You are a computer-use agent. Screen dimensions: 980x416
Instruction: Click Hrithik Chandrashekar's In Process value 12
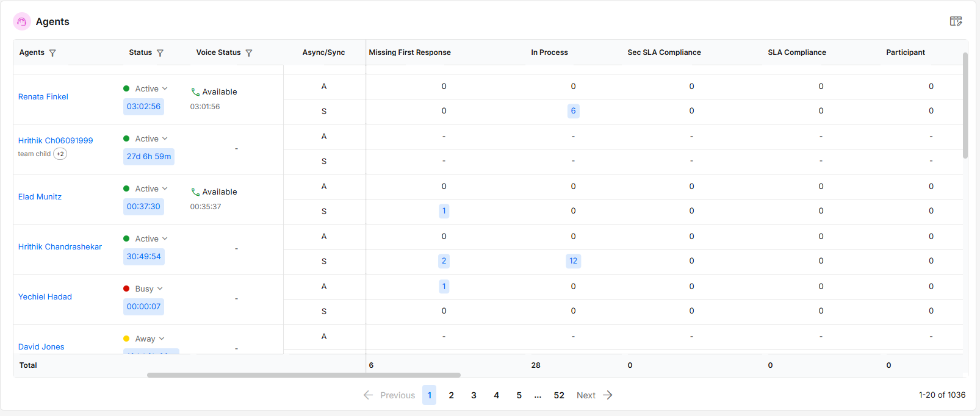[573, 261]
